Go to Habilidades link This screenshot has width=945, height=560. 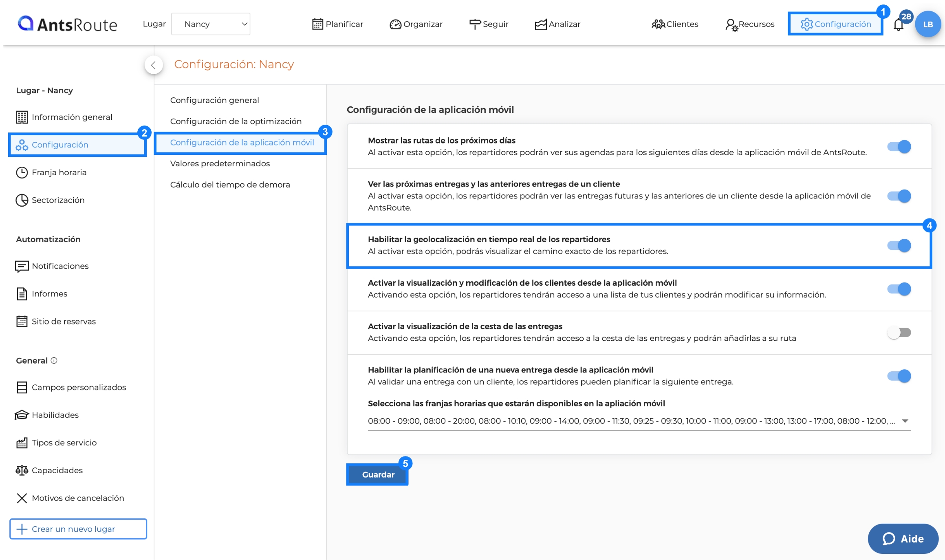click(55, 415)
